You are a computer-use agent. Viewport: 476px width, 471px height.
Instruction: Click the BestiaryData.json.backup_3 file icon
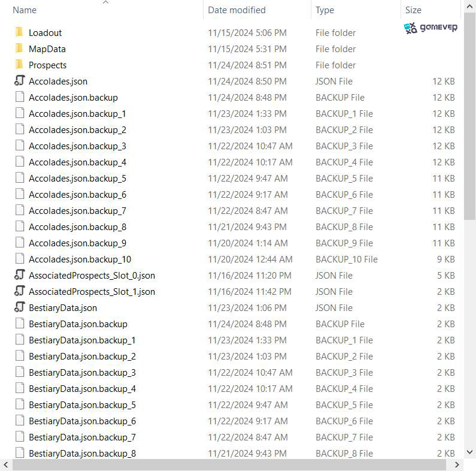20,372
